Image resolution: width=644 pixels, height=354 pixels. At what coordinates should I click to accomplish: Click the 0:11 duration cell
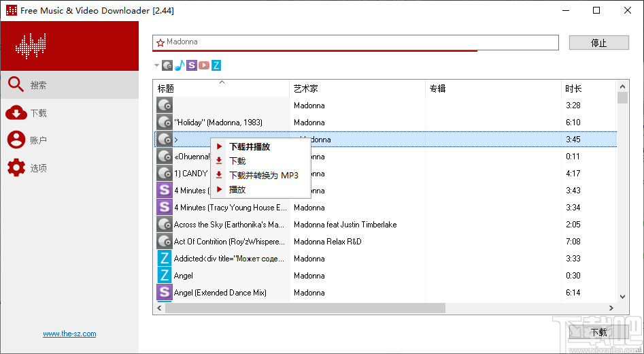click(x=573, y=157)
